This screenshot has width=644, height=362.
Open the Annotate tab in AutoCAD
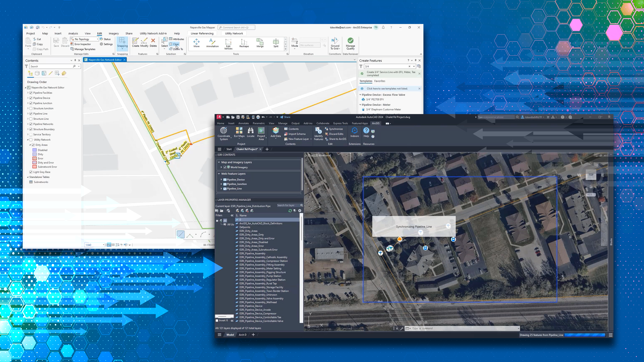(243, 123)
